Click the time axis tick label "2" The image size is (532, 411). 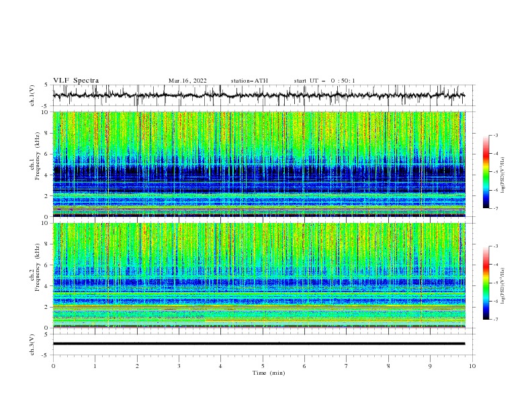137,366
